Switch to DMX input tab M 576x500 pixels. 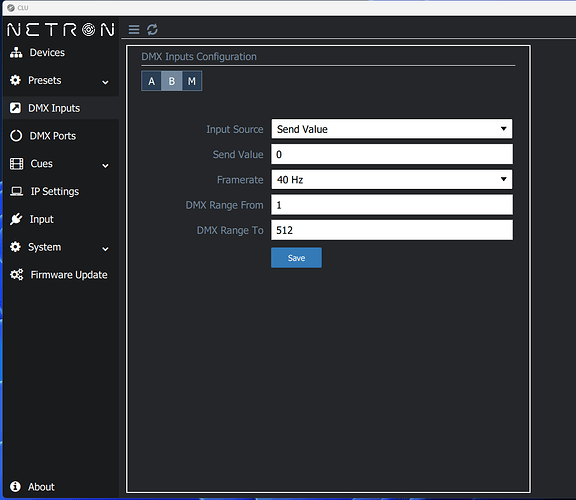coord(192,81)
